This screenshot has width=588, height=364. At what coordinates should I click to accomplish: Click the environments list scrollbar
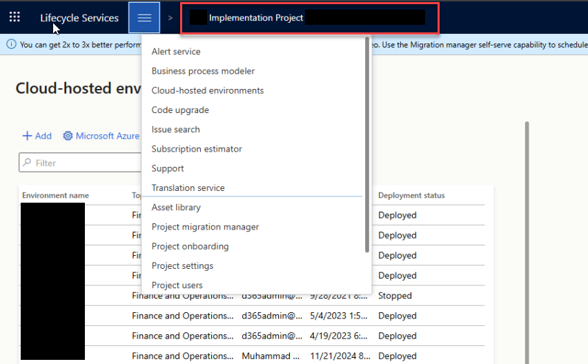[x=527, y=242]
